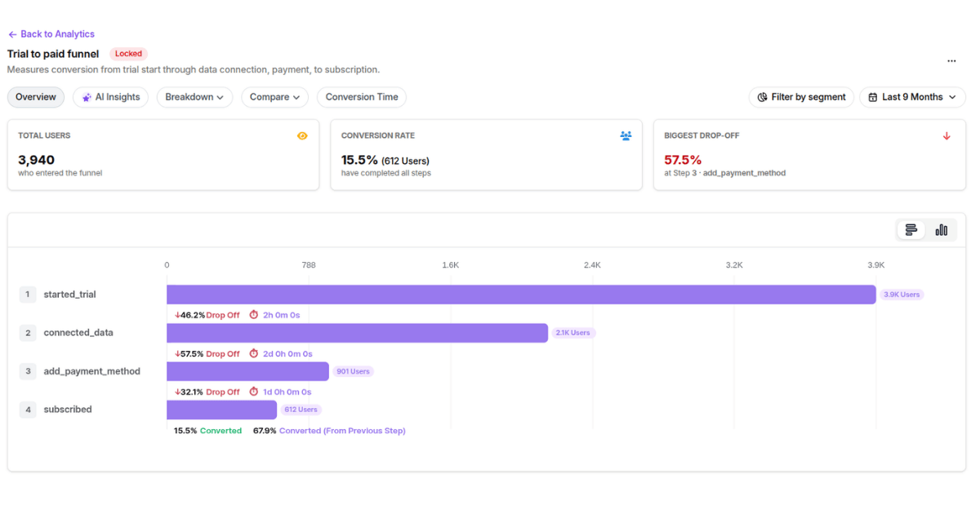Click the red down arrow on Biggest Drop-off card
980x514 pixels.
click(947, 136)
